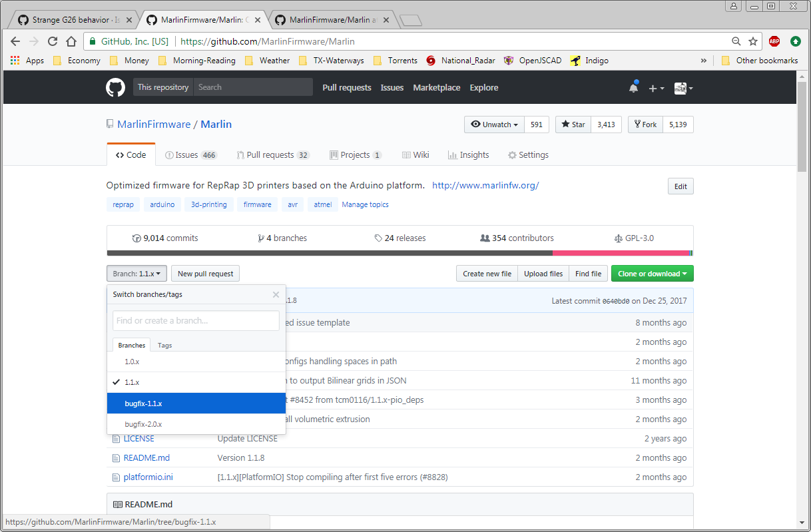
Task: Click the GitHub search box
Action: 253,87
